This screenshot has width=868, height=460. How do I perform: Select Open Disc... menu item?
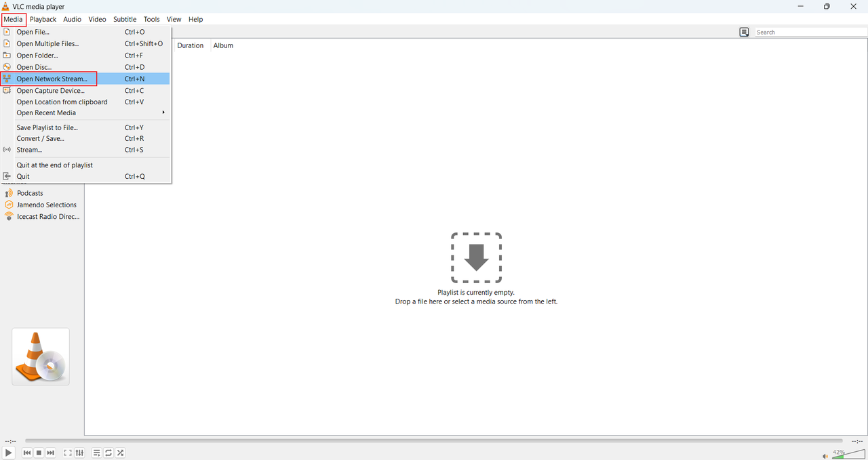point(85,67)
